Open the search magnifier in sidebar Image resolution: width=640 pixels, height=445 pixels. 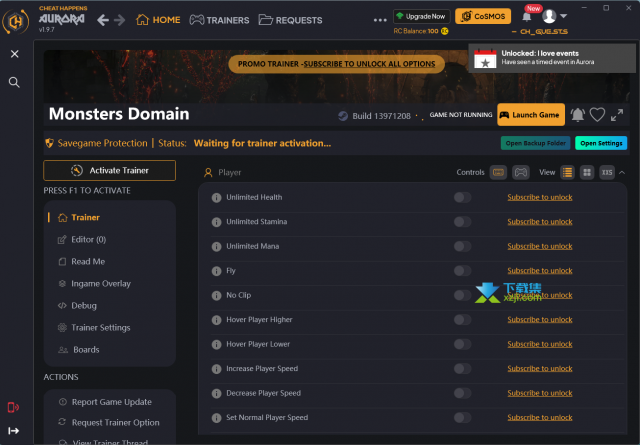click(x=14, y=82)
